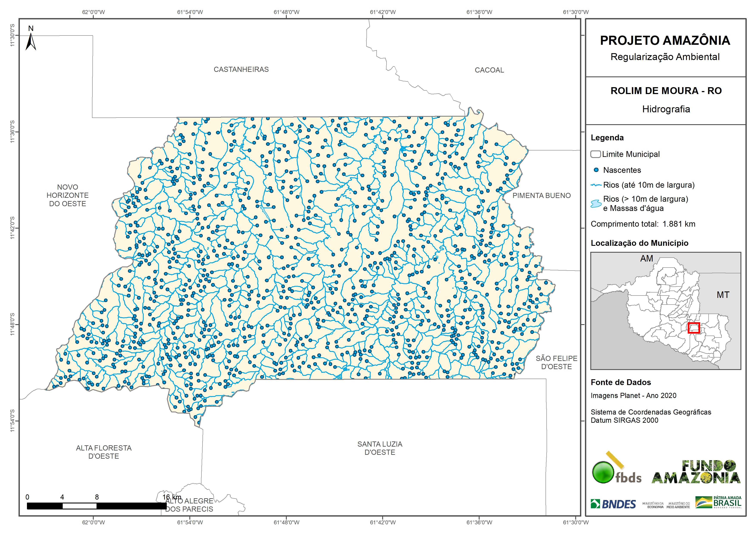Click the red square on locator map
The height and width of the screenshot is (534, 756).
[x=694, y=328]
